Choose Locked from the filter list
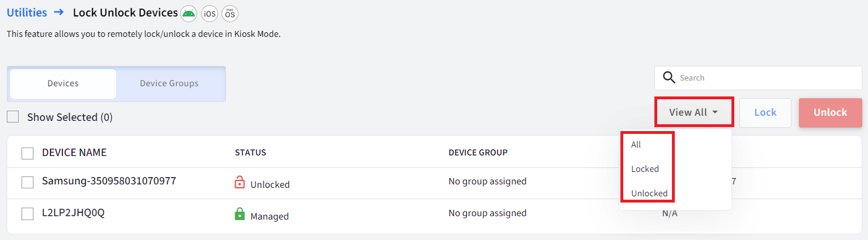 (645, 169)
